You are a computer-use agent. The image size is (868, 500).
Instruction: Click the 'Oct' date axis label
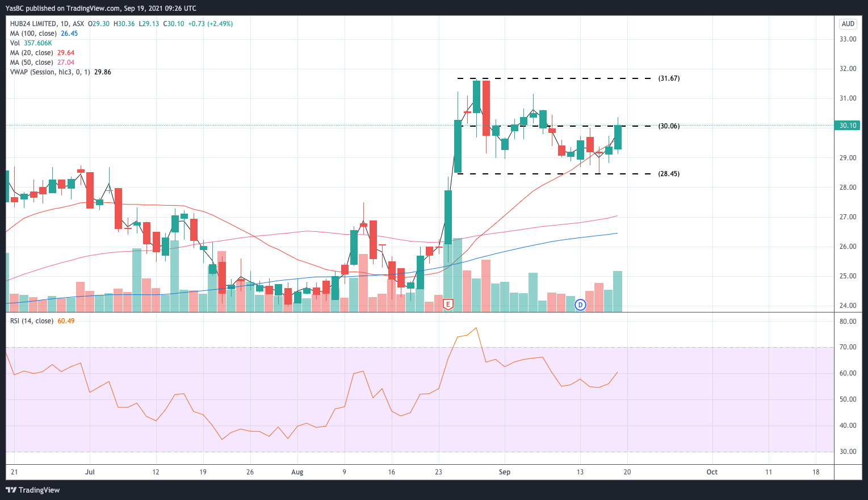[712, 472]
